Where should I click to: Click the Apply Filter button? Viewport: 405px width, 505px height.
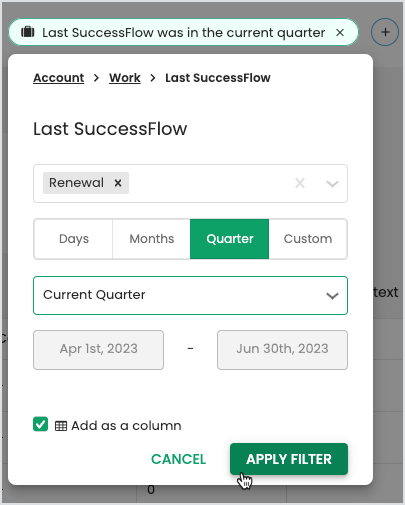point(289,459)
